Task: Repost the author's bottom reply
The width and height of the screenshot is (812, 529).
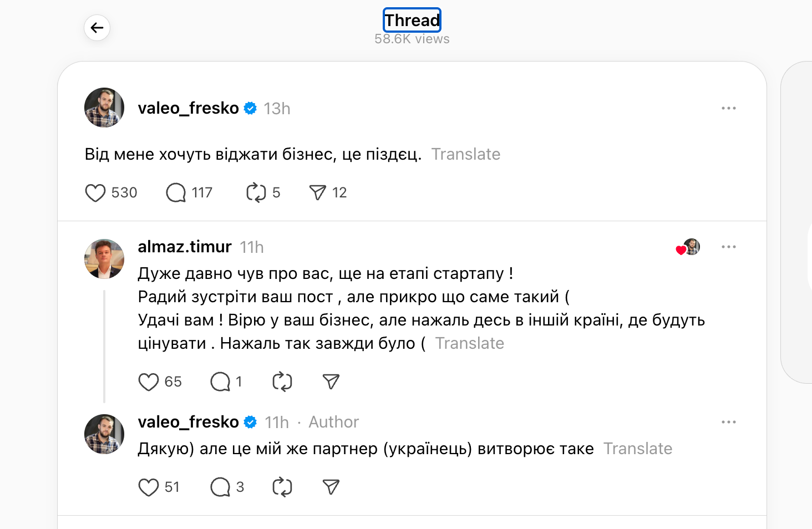Action: point(282,487)
